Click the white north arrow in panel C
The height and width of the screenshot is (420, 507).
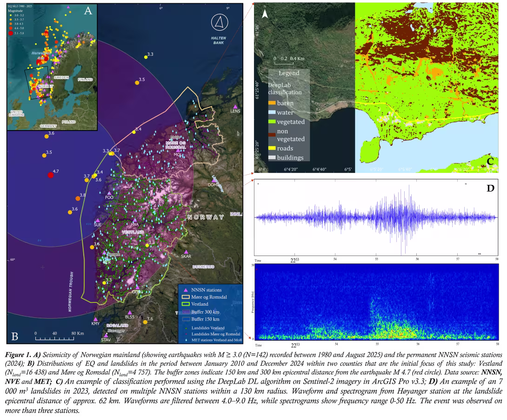click(265, 13)
